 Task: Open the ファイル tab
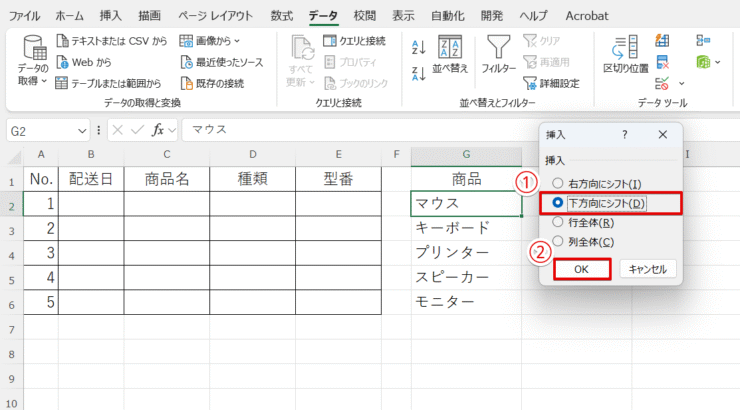[25, 16]
